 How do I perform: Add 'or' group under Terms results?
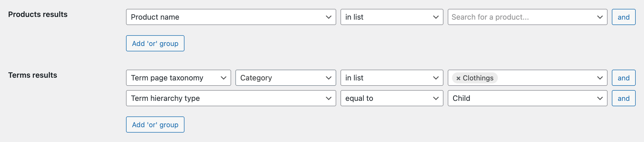point(155,125)
